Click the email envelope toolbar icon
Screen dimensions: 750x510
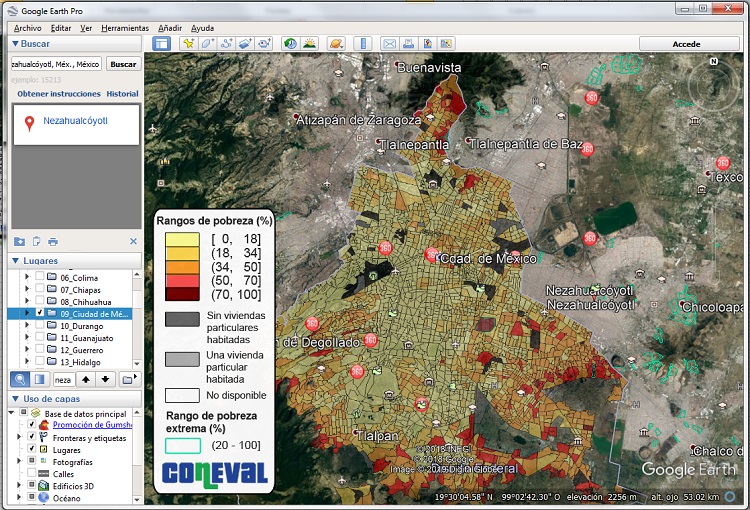[390, 44]
